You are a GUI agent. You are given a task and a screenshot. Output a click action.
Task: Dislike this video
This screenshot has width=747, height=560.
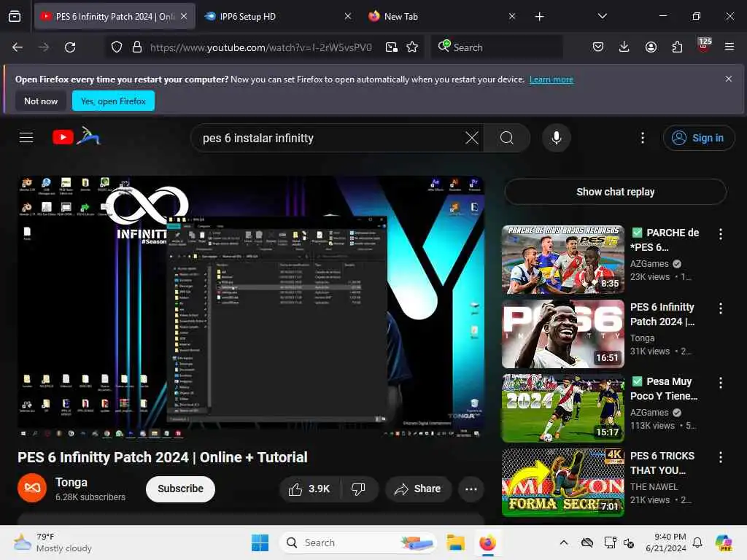pos(358,489)
